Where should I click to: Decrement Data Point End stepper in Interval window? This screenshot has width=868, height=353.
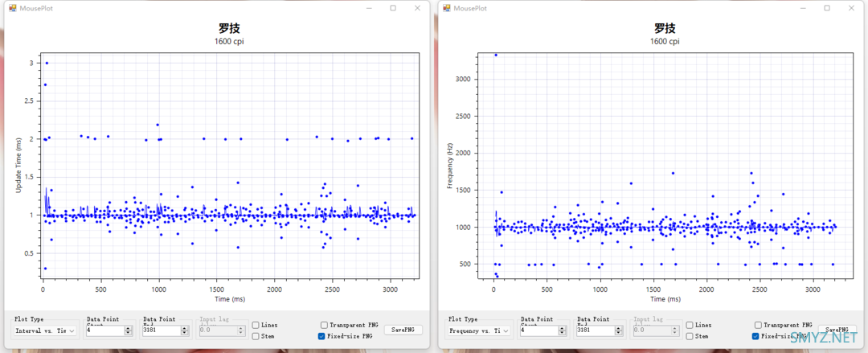click(x=185, y=333)
